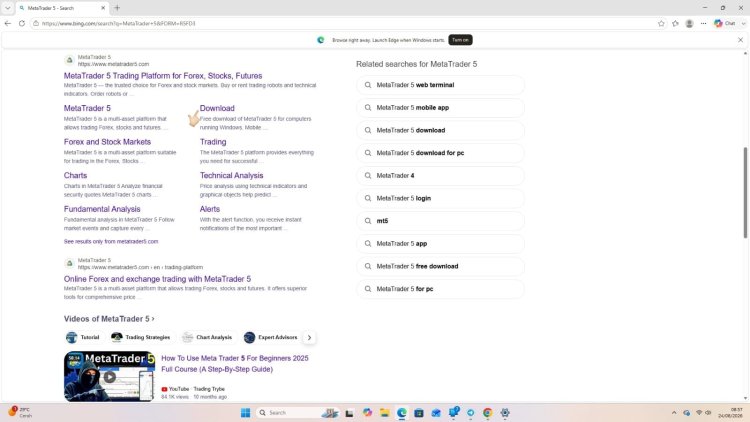Show hidden system tray icons
The image size is (750, 422).
tap(674, 413)
